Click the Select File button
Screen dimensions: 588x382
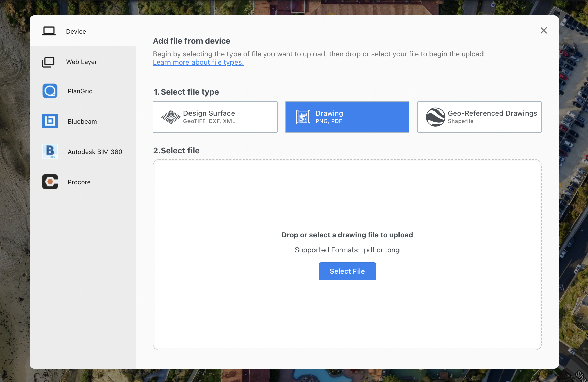click(x=347, y=271)
